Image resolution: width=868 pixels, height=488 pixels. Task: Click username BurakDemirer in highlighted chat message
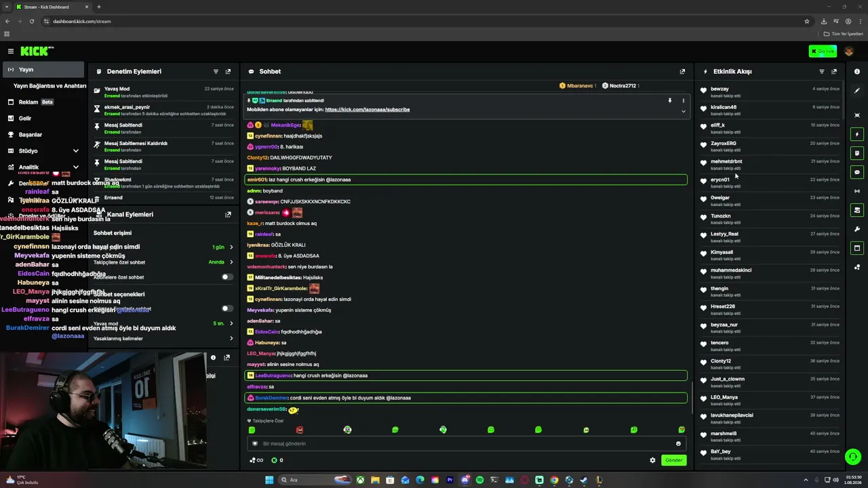tap(271, 398)
